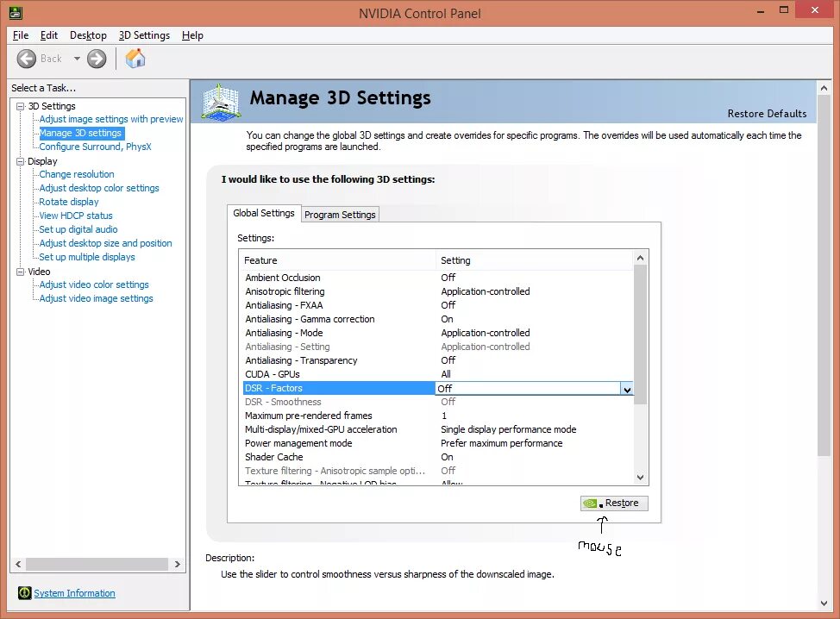Screen dimensions: 840x619
Task: Select the Global Settings tab
Action: 264,213
